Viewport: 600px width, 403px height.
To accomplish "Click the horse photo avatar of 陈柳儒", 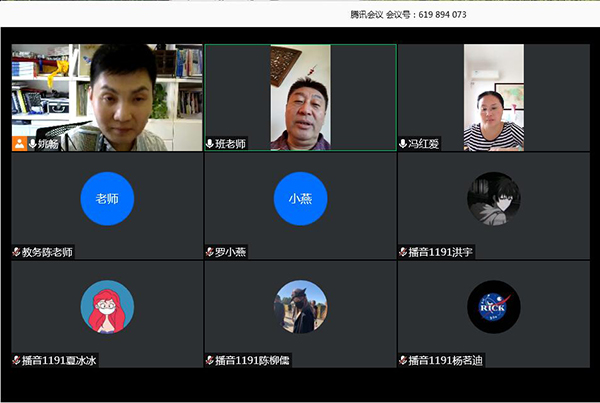I will [300, 307].
